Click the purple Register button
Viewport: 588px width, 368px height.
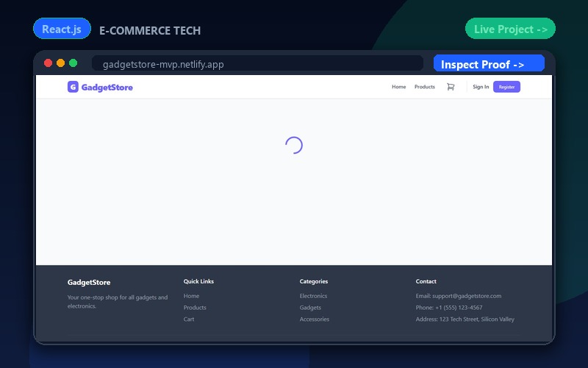(x=506, y=87)
